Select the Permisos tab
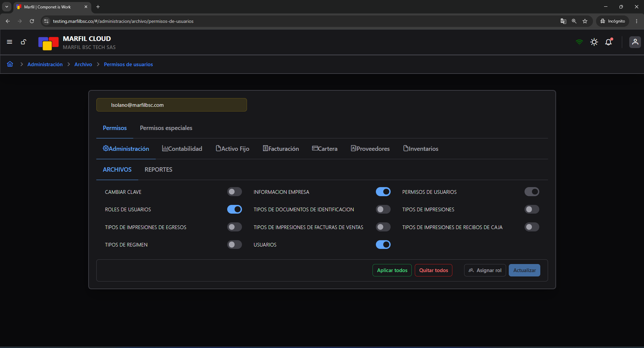 point(115,128)
